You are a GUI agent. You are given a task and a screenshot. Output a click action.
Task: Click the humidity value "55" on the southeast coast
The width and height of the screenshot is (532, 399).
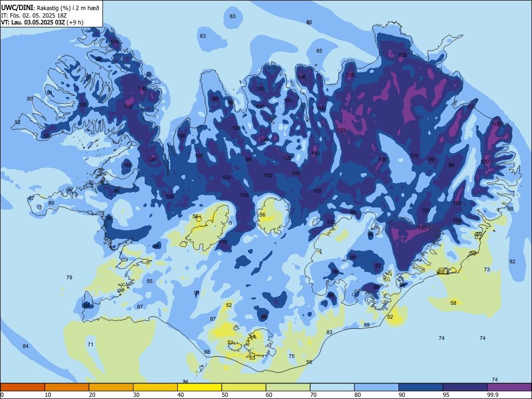pos(442,271)
